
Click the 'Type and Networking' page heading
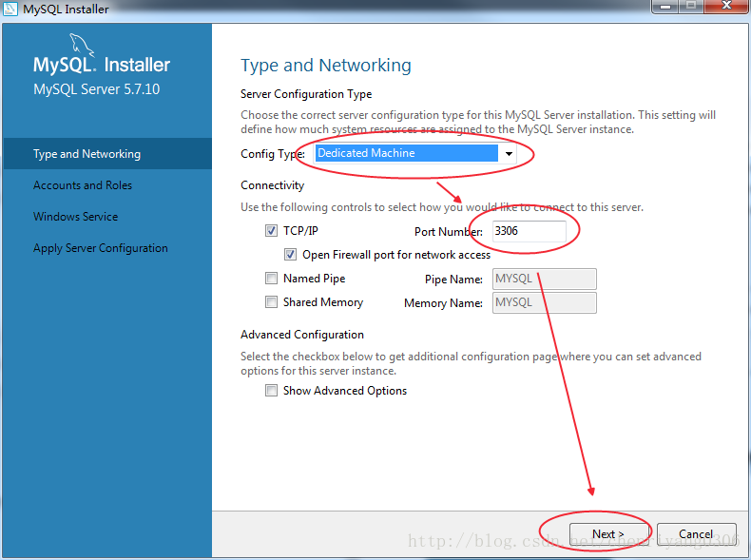coord(326,66)
